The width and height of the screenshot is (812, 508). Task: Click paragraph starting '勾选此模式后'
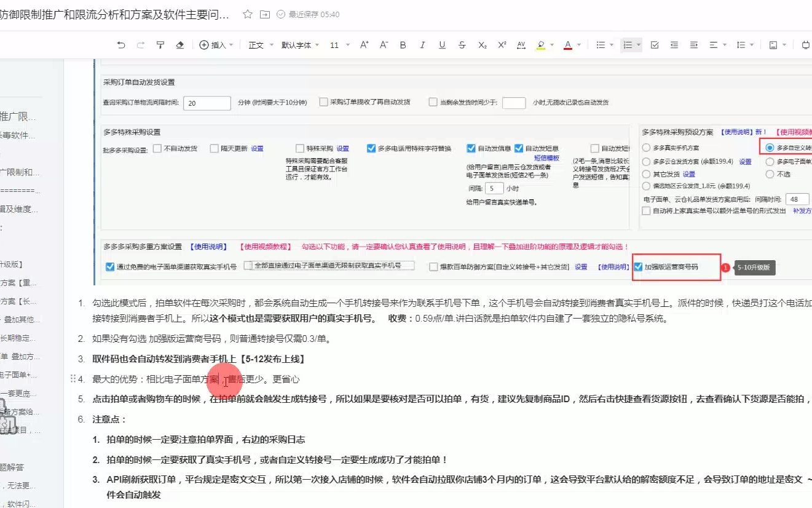(452, 311)
